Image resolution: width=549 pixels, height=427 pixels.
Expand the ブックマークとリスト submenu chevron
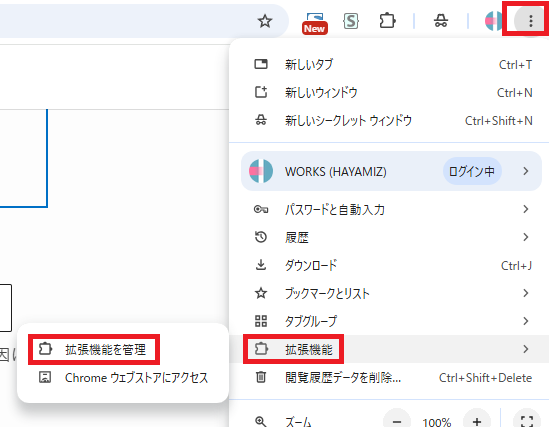526,293
